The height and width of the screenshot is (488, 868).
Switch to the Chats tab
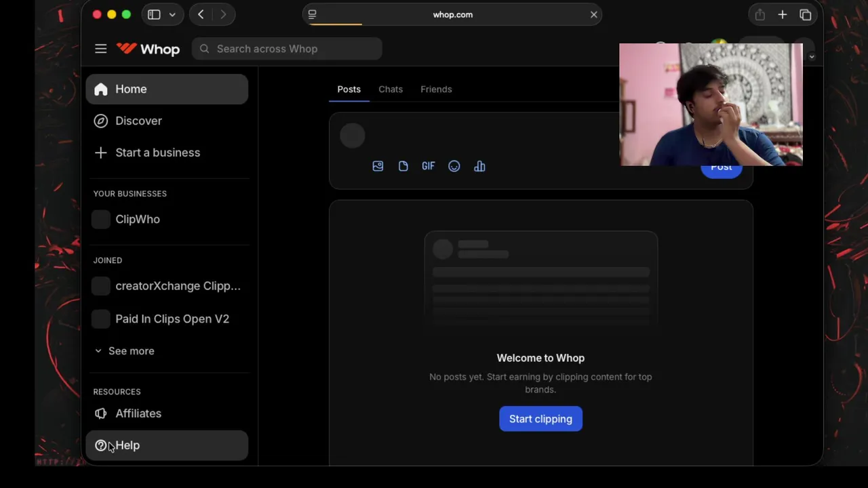[391, 89]
